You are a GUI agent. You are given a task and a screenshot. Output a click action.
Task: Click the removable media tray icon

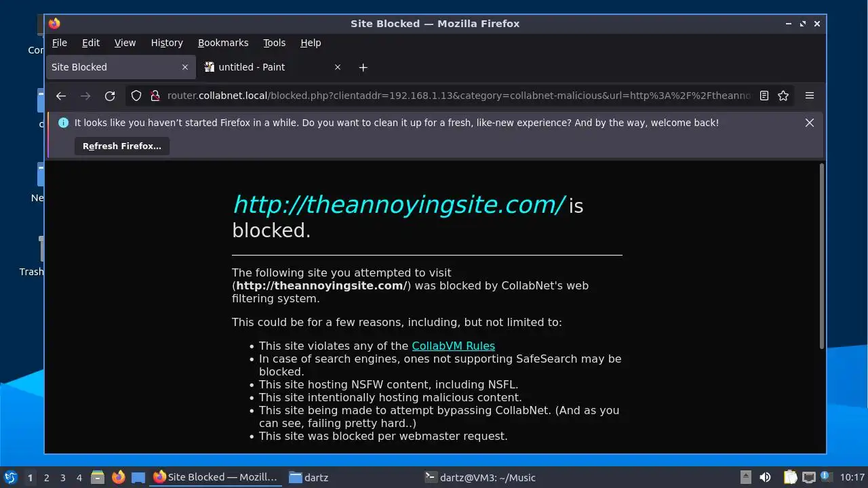745,477
